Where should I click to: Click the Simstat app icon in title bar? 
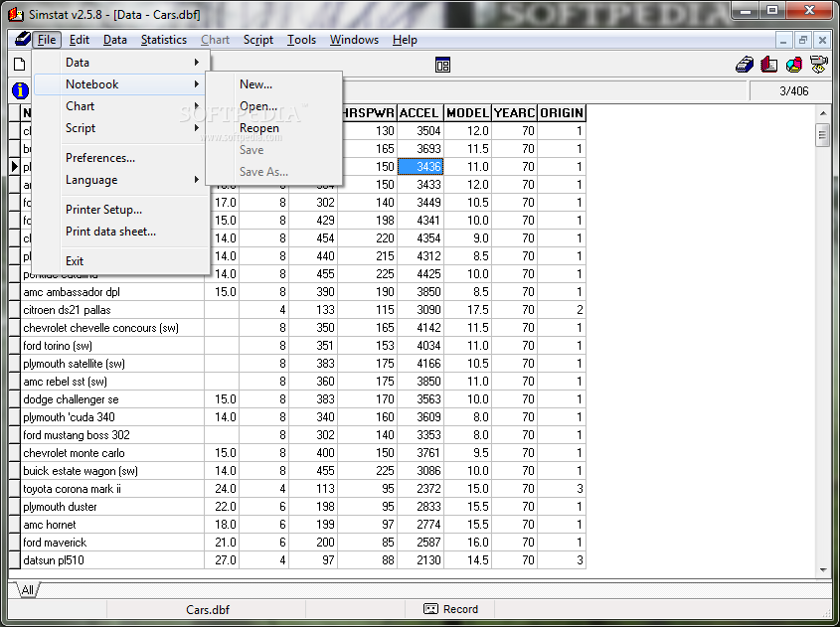click(x=16, y=15)
